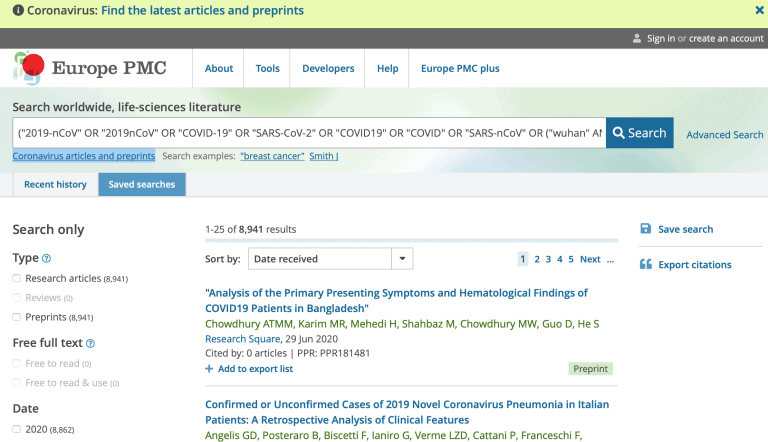768x442 pixels.
Task: Click author Chowdhury MW
Action: pos(498,324)
